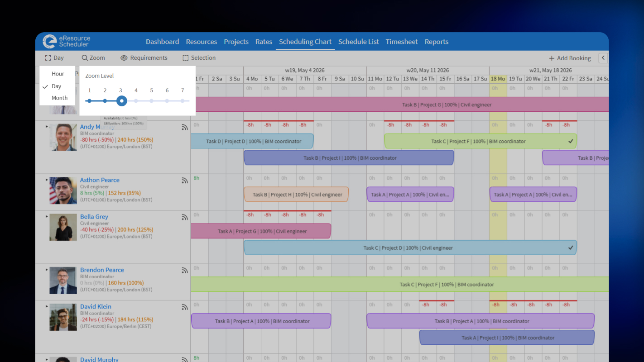644x362 pixels.
Task: Click the w19, May 4 2026 week header
Action: (305, 71)
